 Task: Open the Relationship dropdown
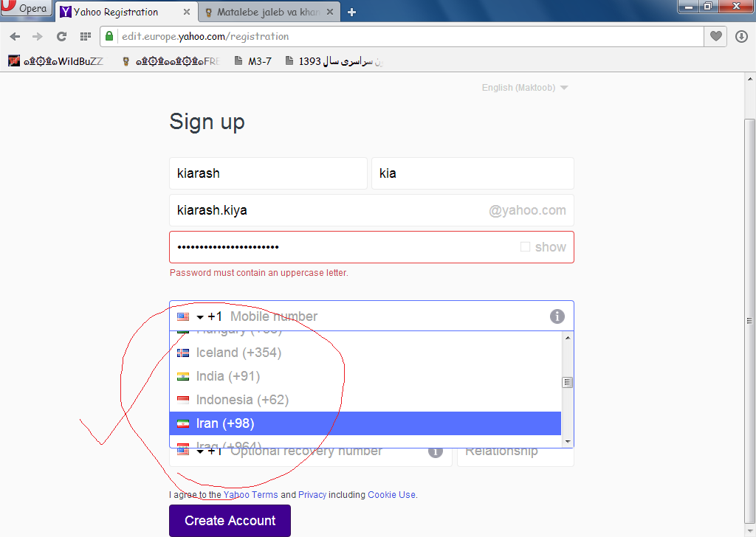tap(515, 451)
